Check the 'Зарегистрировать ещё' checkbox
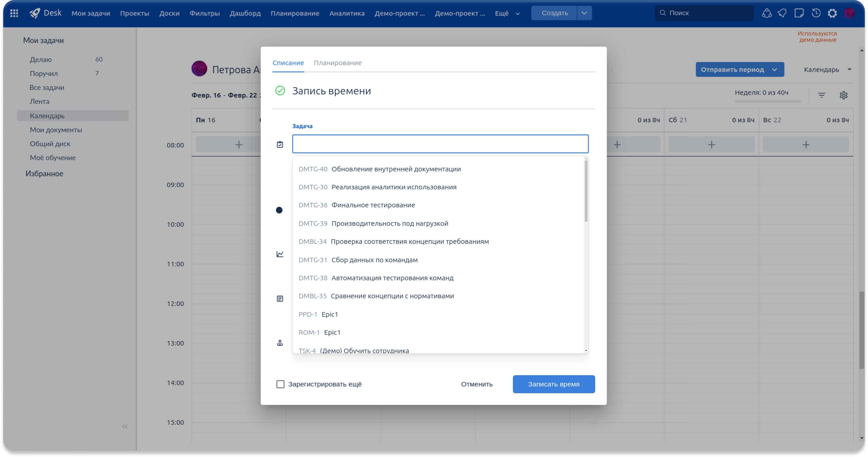This screenshot has height=457, width=868. [280, 384]
